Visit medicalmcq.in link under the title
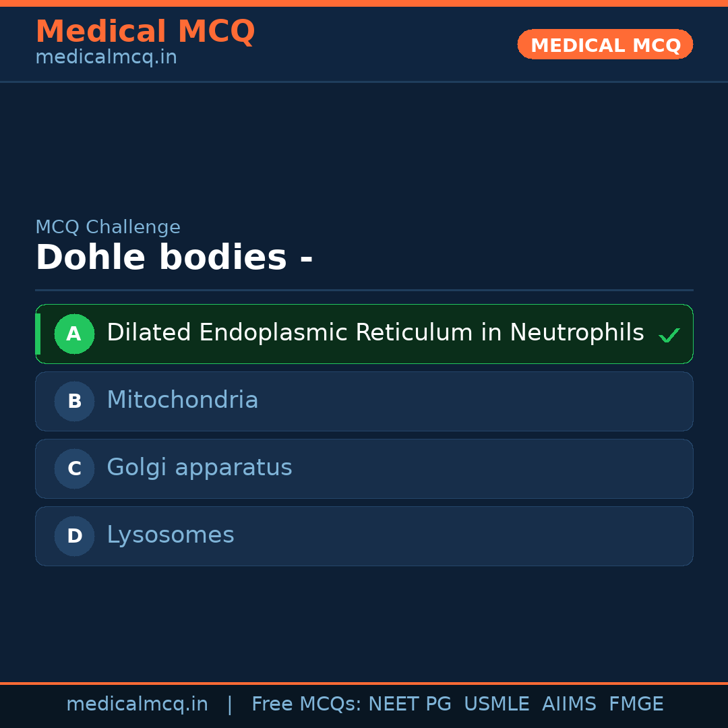 (x=106, y=57)
